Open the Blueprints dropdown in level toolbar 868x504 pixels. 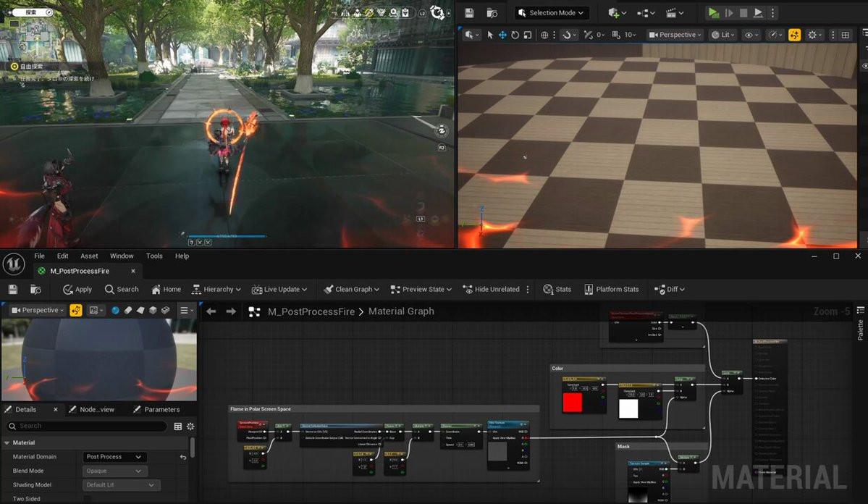pos(646,13)
